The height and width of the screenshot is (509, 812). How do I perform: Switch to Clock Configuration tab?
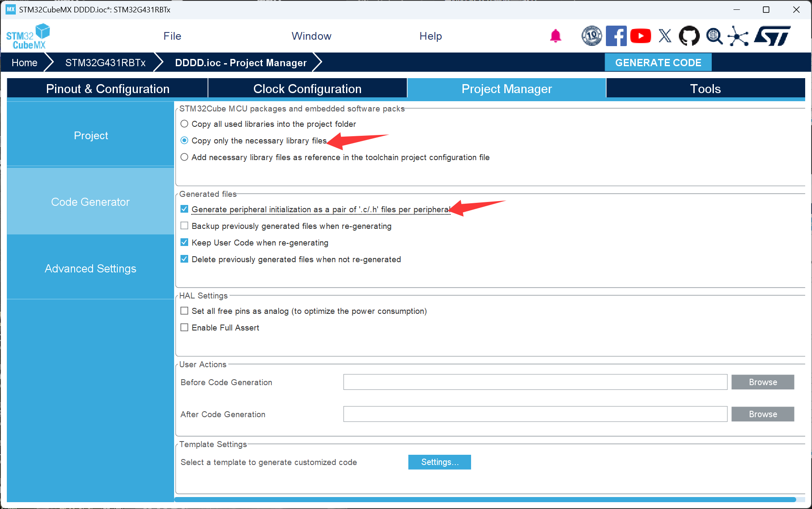(307, 88)
